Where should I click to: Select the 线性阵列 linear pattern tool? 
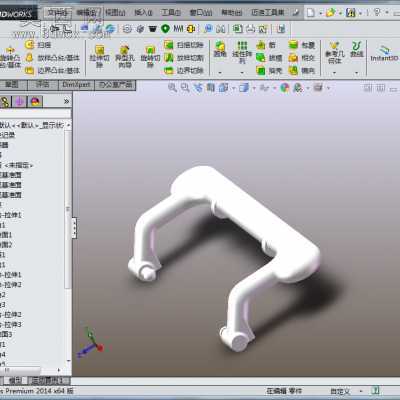coord(242,52)
